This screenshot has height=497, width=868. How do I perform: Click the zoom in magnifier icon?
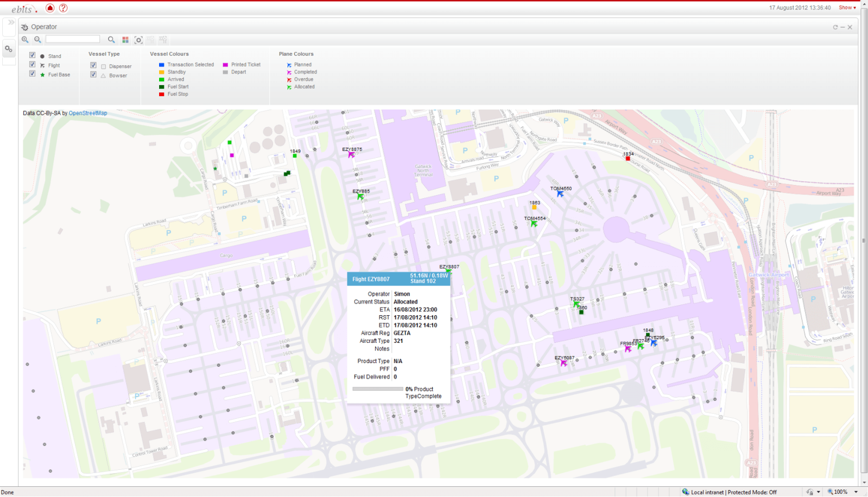[x=25, y=40]
